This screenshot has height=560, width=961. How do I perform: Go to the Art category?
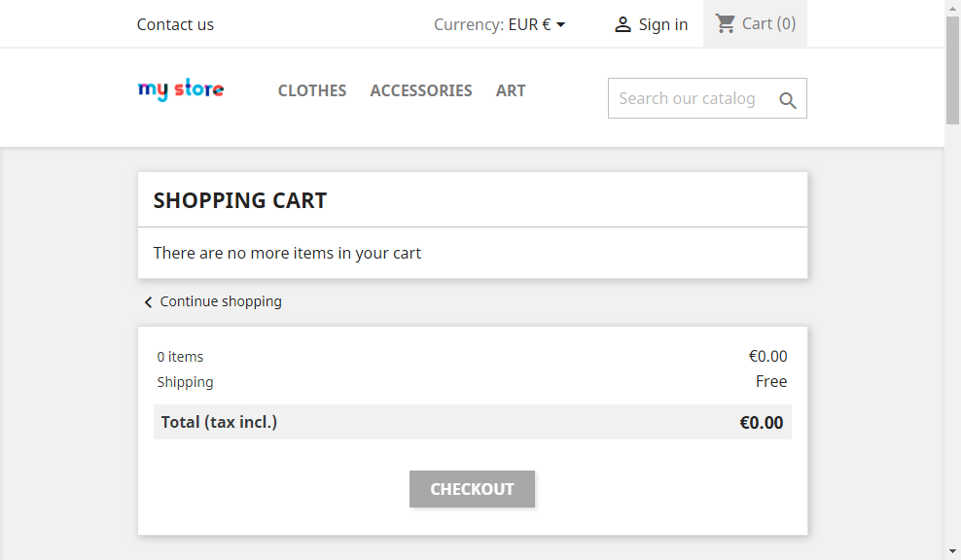(511, 90)
